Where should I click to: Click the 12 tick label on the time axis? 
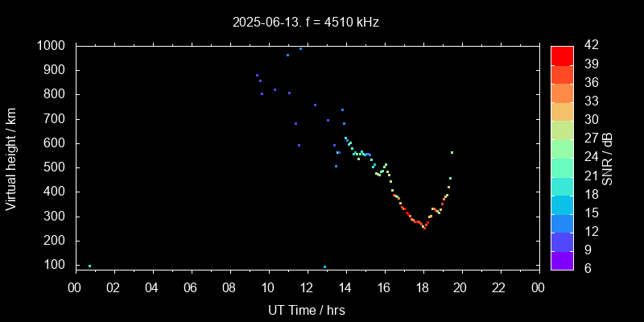point(307,287)
